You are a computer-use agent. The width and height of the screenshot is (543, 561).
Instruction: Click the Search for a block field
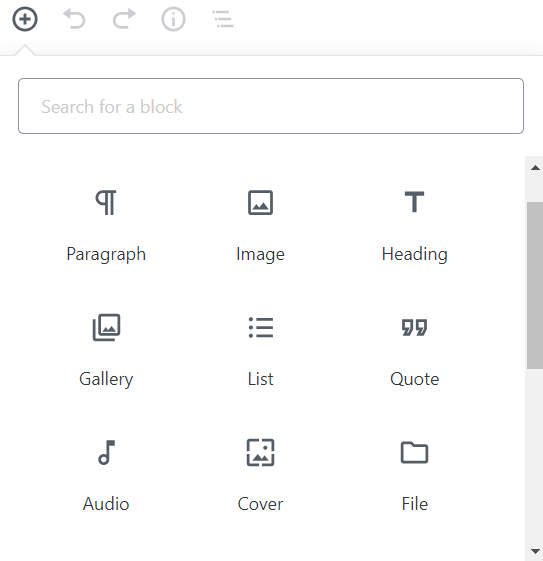[x=271, y=106]
